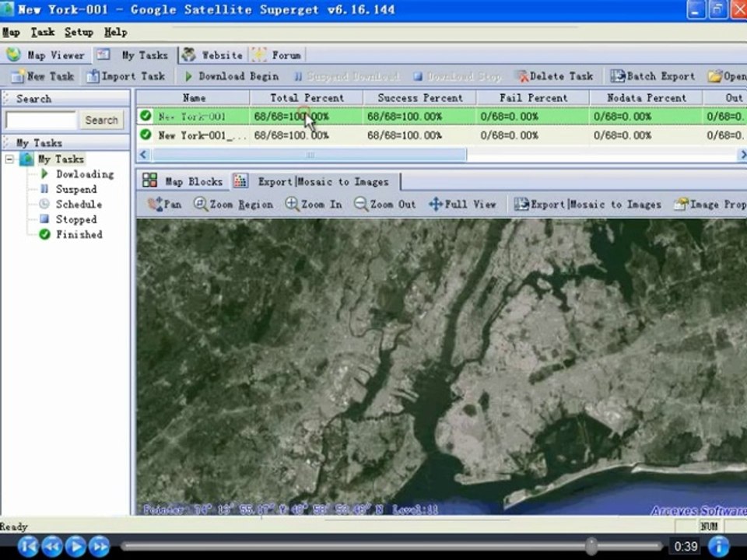747x560 pixels.
Task: Click the Download Stop icon
Action: tap(418, 77)
